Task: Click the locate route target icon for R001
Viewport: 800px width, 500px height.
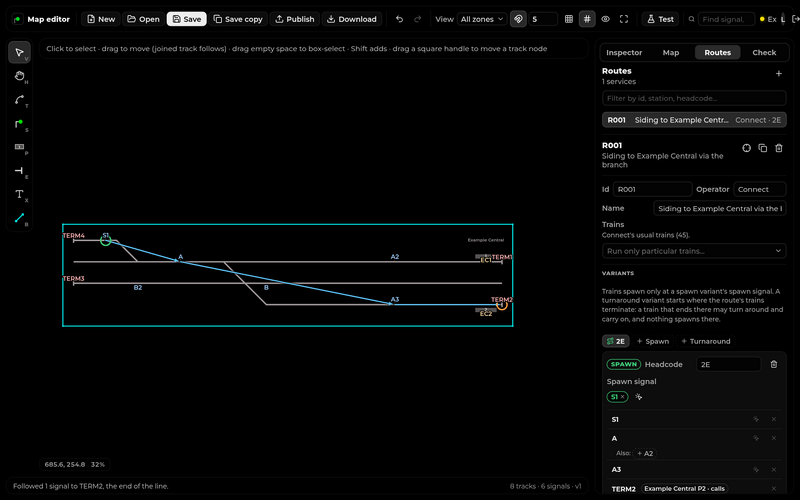Action: [x=746, y=148]
